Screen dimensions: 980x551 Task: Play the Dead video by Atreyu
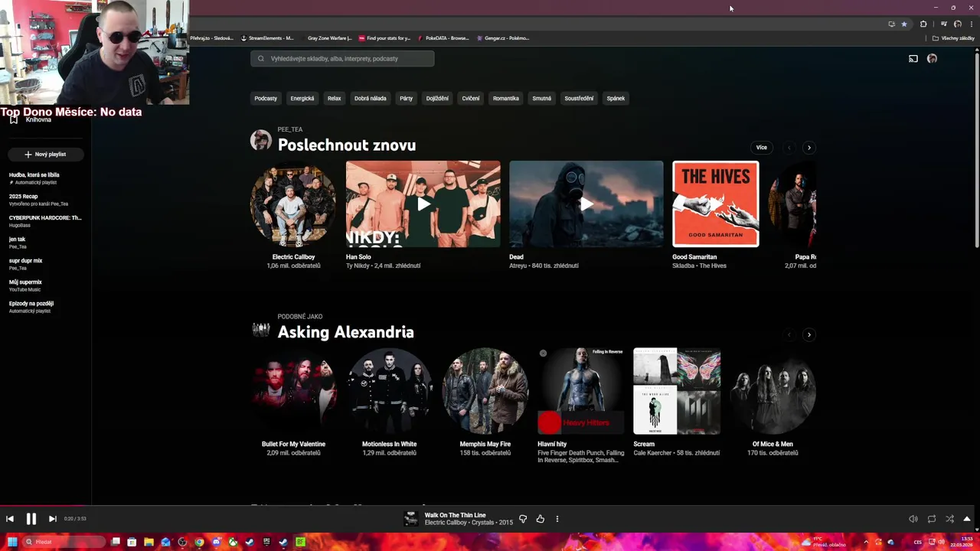point(586,204)
